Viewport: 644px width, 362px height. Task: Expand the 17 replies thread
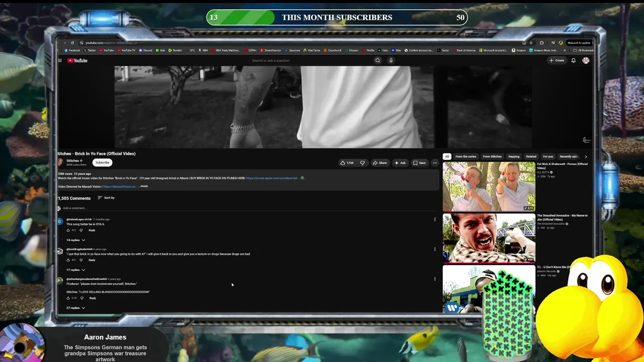pos(75,270)
